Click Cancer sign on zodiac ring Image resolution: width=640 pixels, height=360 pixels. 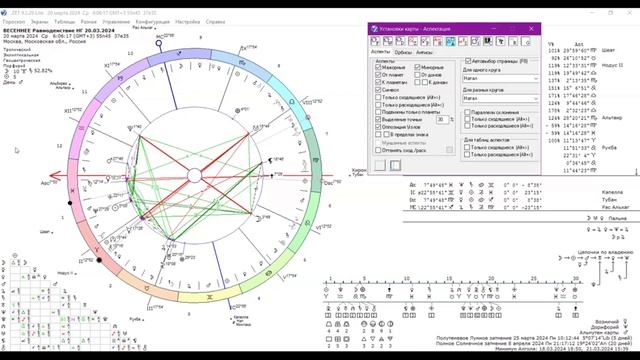pyautogui.click(x=269, y=273)
